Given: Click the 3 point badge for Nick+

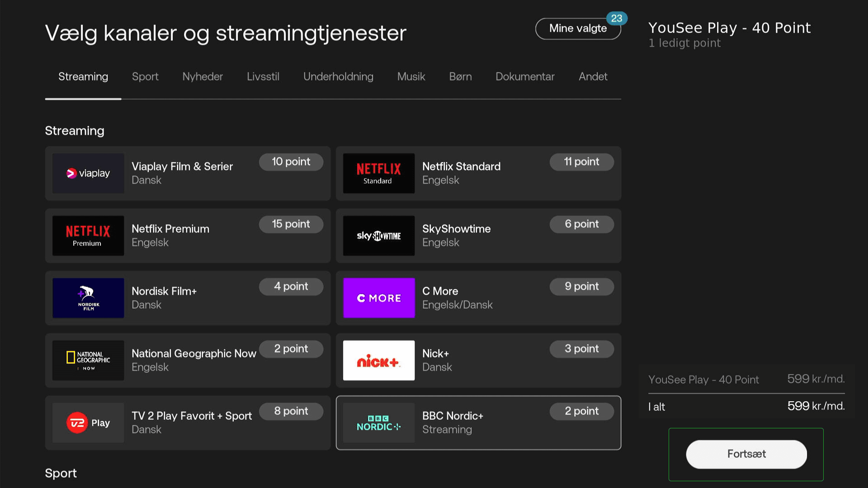Looking at the screenshot, I should (582, 349).
